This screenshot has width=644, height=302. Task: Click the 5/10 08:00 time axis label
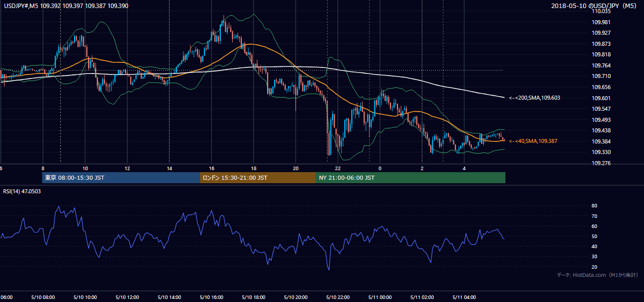tap(42, 297)
